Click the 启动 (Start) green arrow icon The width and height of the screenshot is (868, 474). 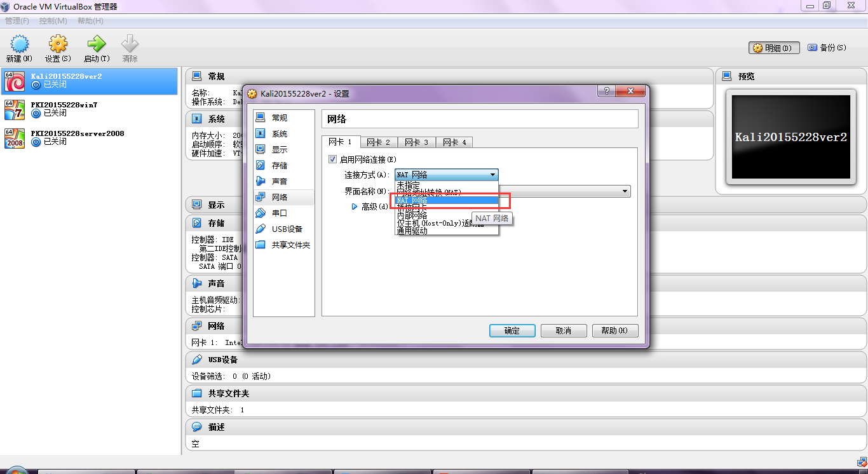pyautogui.click(x=97, y=44)
